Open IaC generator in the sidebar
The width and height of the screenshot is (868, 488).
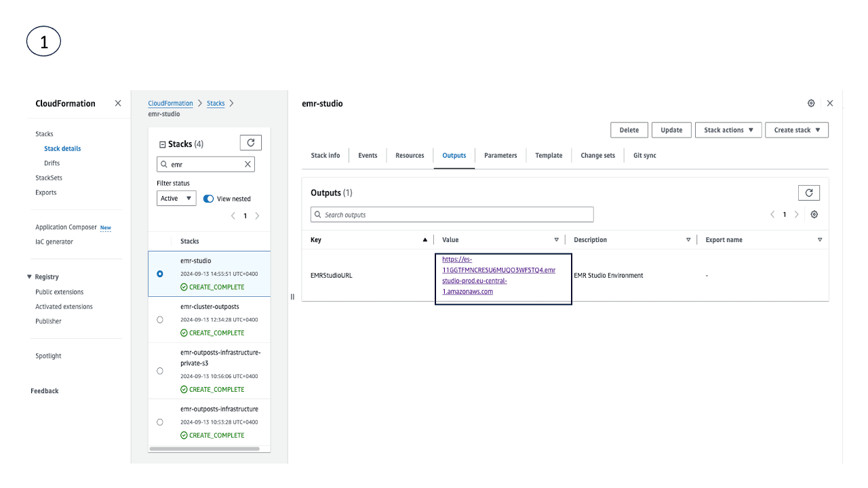[54, 242]
